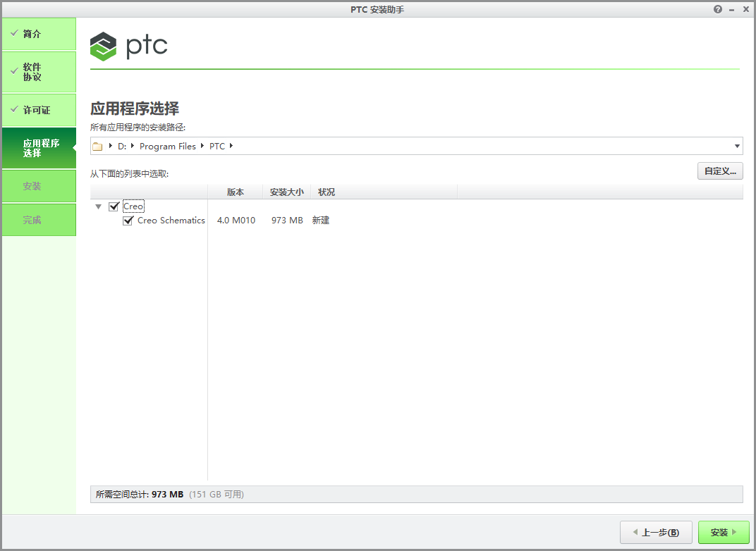Click 所需空间总计 973 MB text

(140, 494)
